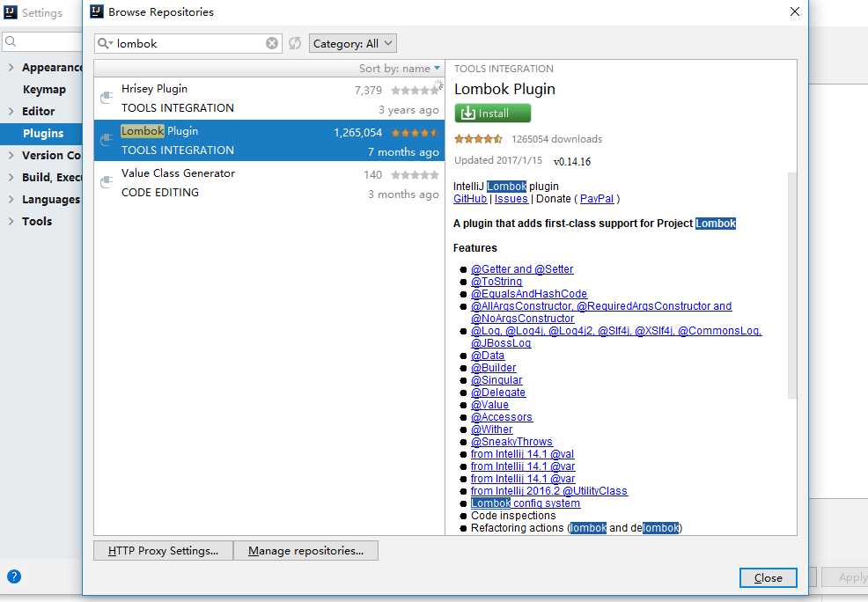Image resolution: width=868 pixels, height=602 pixels.
Task: Click the 1265054 downloads text
Action: tap(556, 139)
